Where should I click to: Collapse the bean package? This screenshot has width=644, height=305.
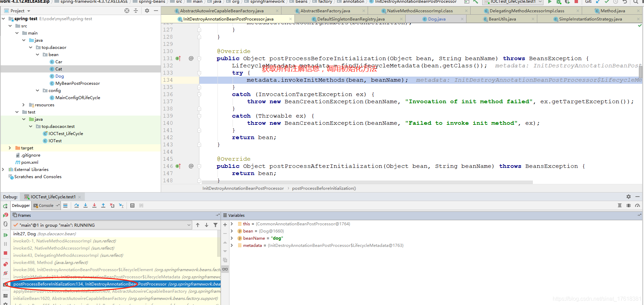coord(38,55)
